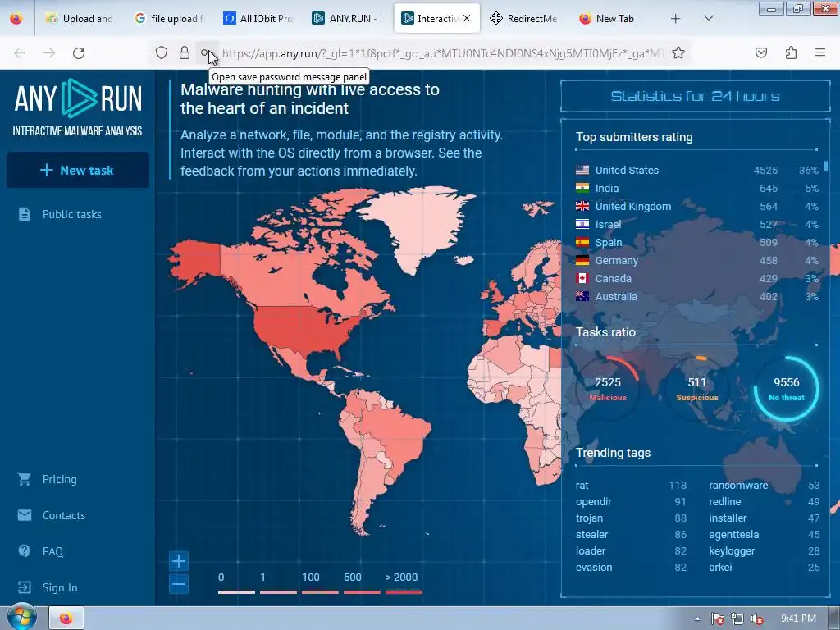Click the Pricing shopping cart icon
The height and width of the screenshot is (630, 840).
[24, 479]
